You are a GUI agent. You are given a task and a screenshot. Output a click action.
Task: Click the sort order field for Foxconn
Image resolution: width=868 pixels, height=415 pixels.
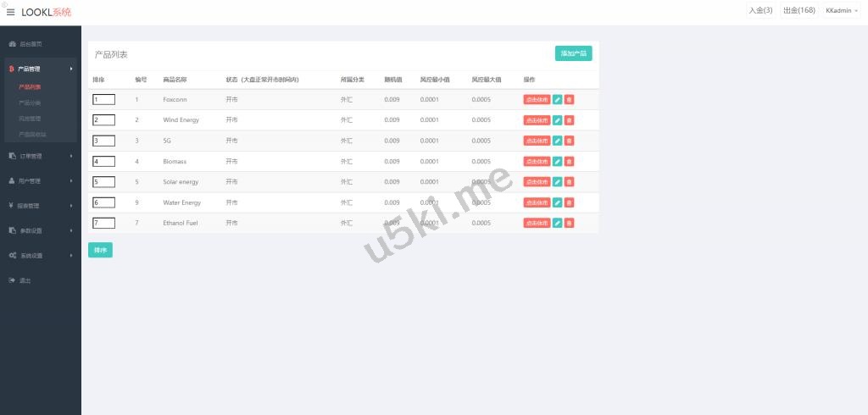click(103, 99)
